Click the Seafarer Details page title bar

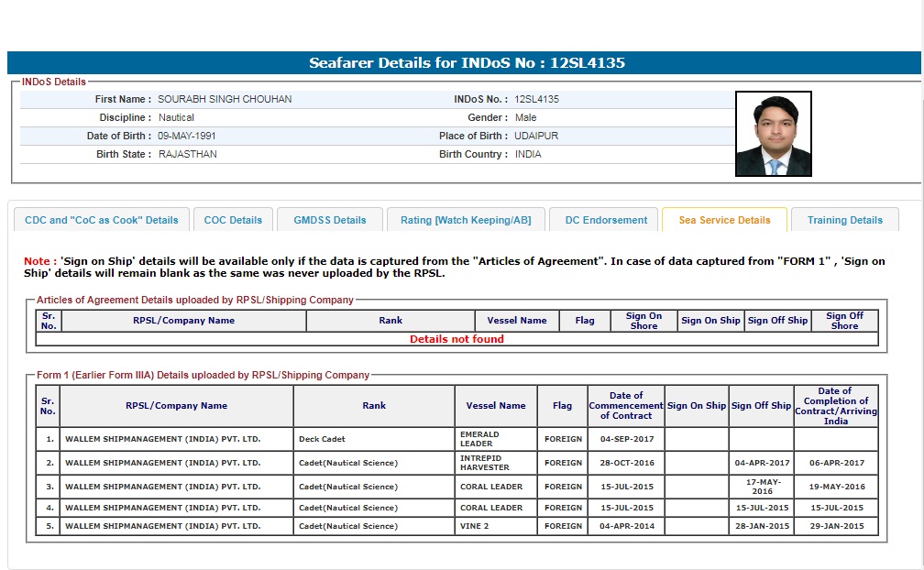[x=462, y=63]
